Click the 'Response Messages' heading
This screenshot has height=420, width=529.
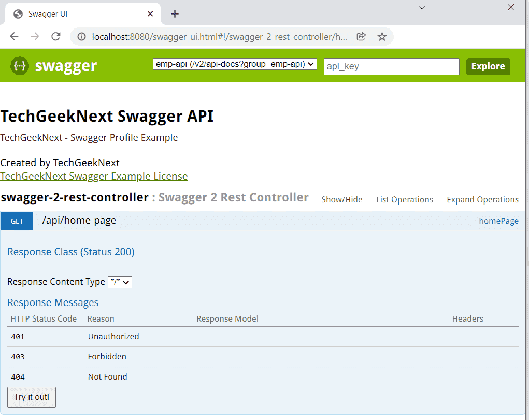pyautogui.click(x=53, y=302)
